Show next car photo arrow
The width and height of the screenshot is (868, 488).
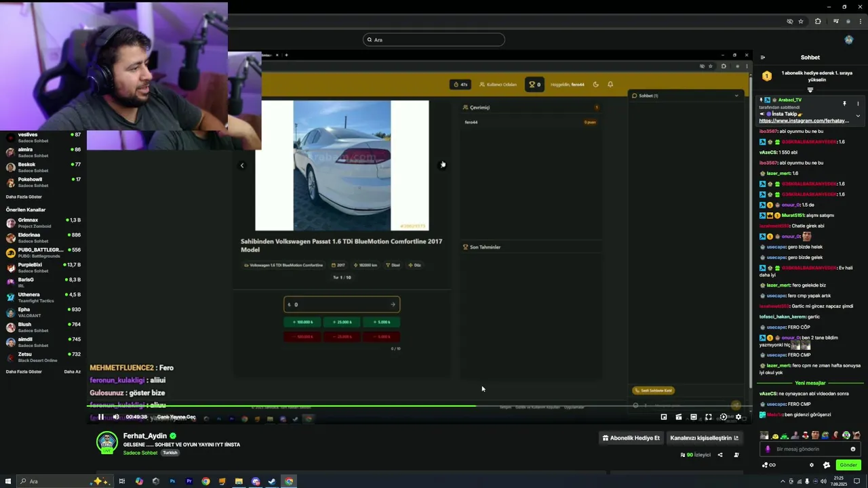pos(442,165)
